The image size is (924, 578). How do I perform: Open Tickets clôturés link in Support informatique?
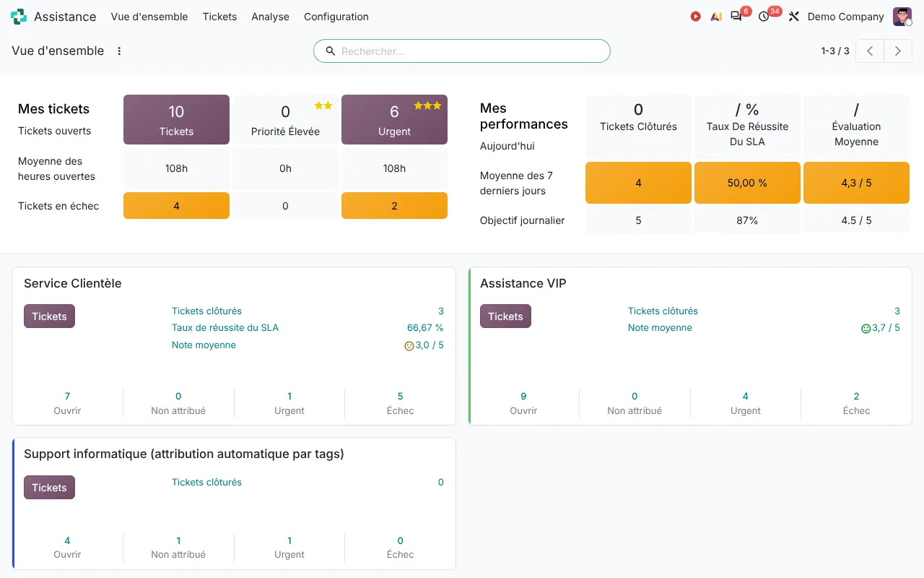click(206, 483)
